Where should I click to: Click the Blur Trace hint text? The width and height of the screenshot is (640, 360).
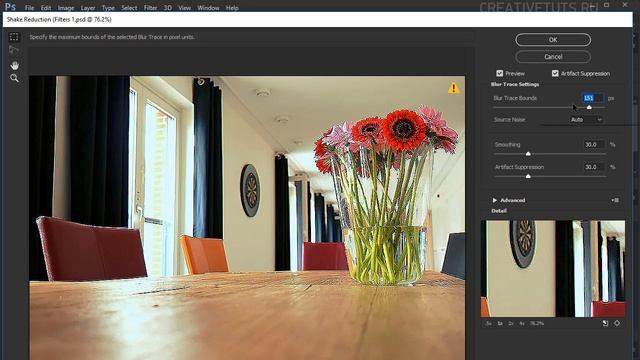pos(112,37)
